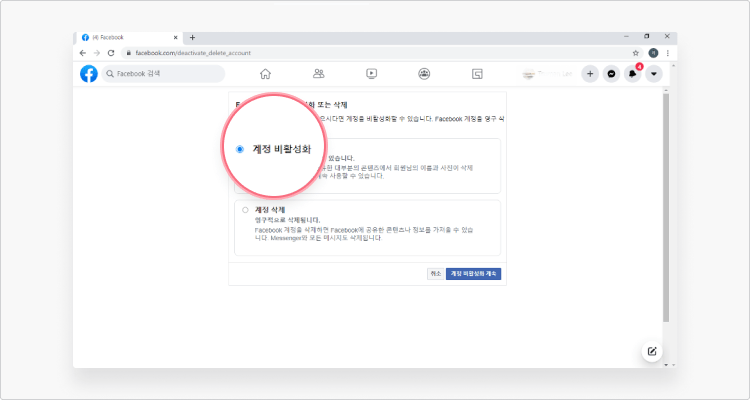This screenshot has width=750, height=400.
Task: Click the blue 계정 비활성화 계속 button
Action: point(474,274)
